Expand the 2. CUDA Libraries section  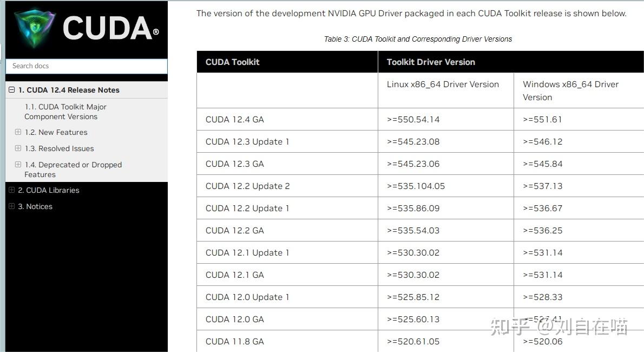tap(11, 190)
